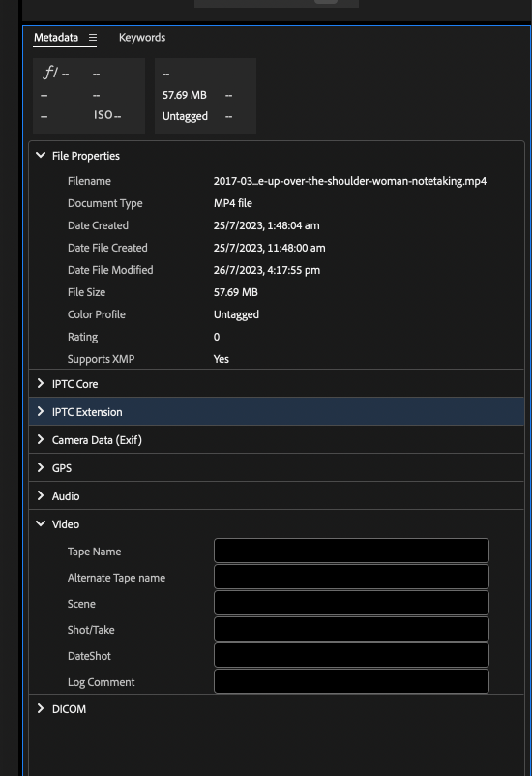The height and width of the screenshot is (776, 532).
Task: Click the Tape Name input field
Action: (351, 551)
